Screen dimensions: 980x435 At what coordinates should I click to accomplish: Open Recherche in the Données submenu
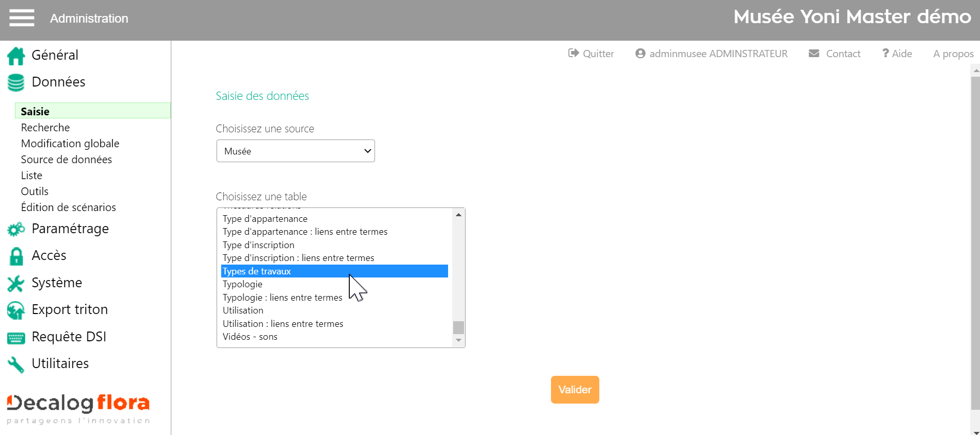(x=45, y=128)
